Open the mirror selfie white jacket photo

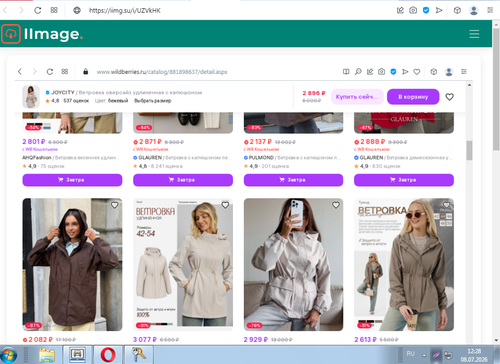tap(293, 264)
